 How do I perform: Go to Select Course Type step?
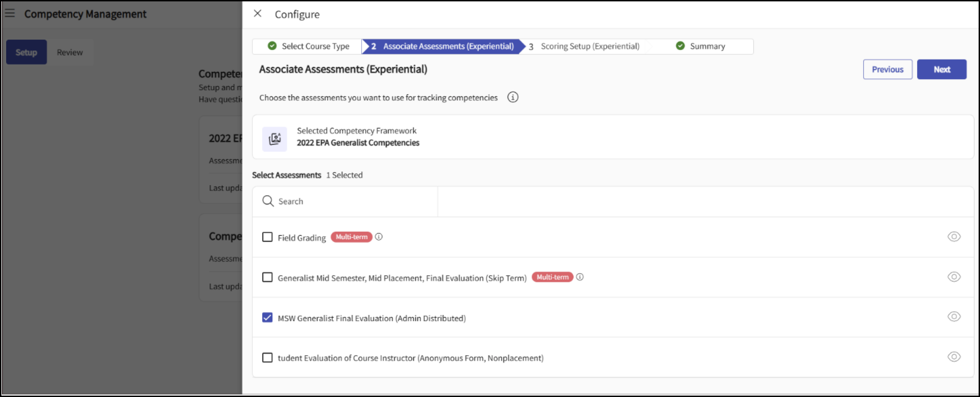point(307,46)
